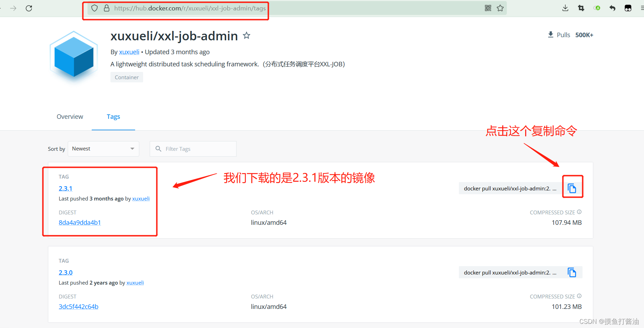Screen dimensions: 644x328
Task: Click the shield tracking protection icon
Action: [94, 8]
